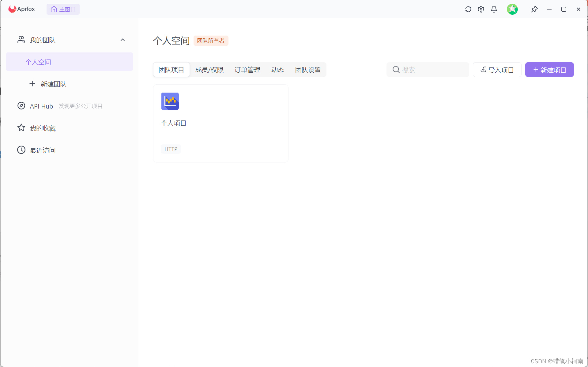The width and height of the screenshot is (588, 367).
Task: Open 我的收藏 in the sidebar
Action: 43,128
